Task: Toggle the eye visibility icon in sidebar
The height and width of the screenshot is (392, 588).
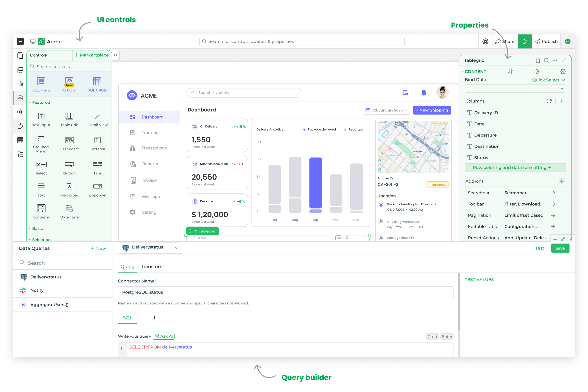Action: pyautogui.click(x=20, y=112)
